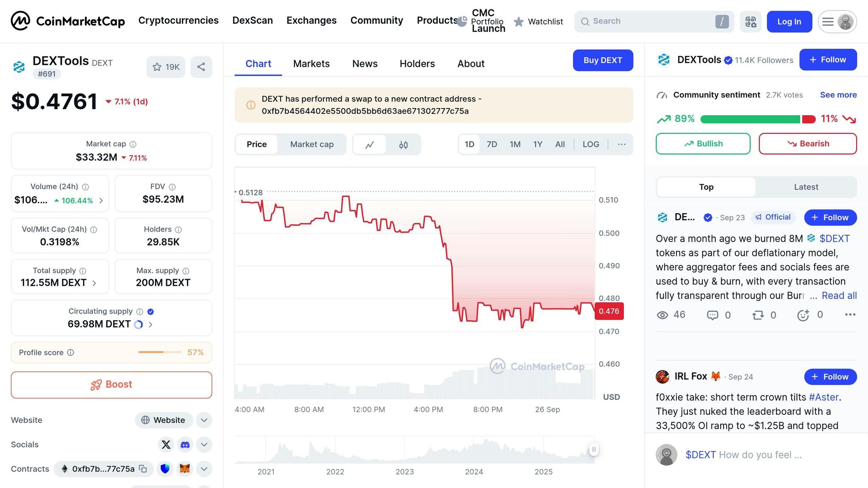Open DEXTools X (Twitter) profile
Image resolution: width=868 pixels, height=488 pixels.
click(166, 444)
